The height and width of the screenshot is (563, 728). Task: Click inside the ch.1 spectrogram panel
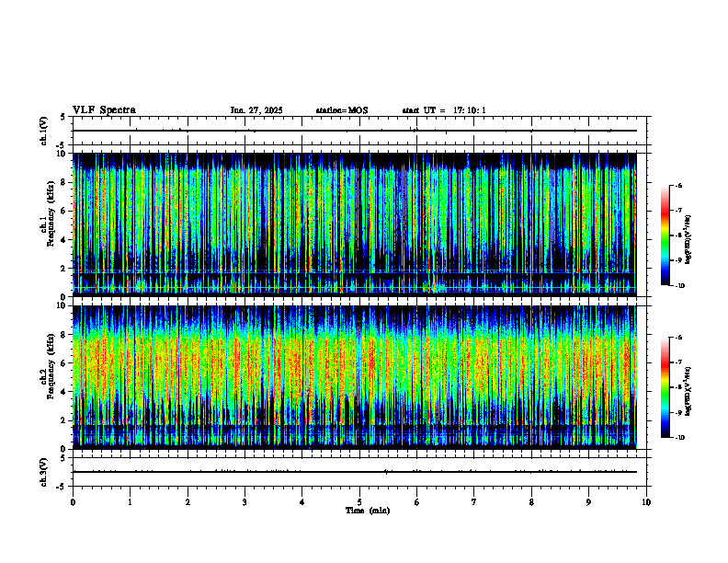(x=354, y=224)
